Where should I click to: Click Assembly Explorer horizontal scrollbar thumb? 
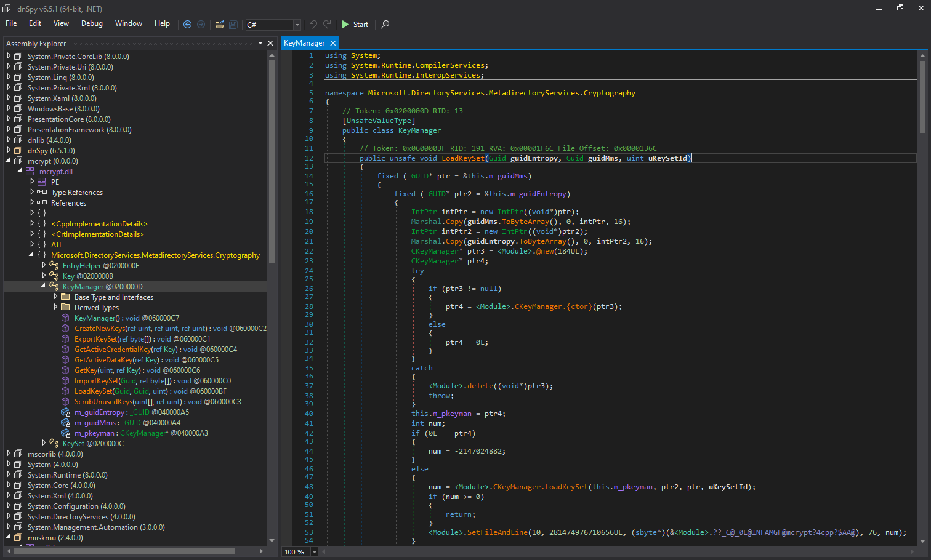point(124,551)
